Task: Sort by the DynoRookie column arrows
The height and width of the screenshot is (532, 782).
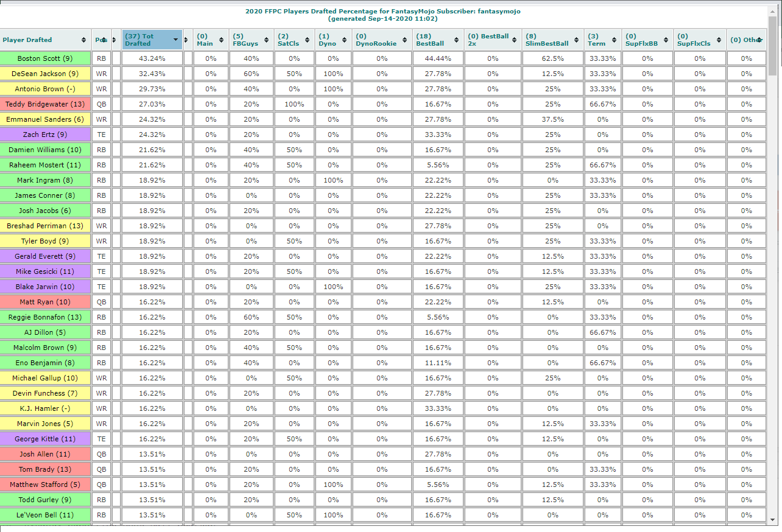Action: click(405, 40)
